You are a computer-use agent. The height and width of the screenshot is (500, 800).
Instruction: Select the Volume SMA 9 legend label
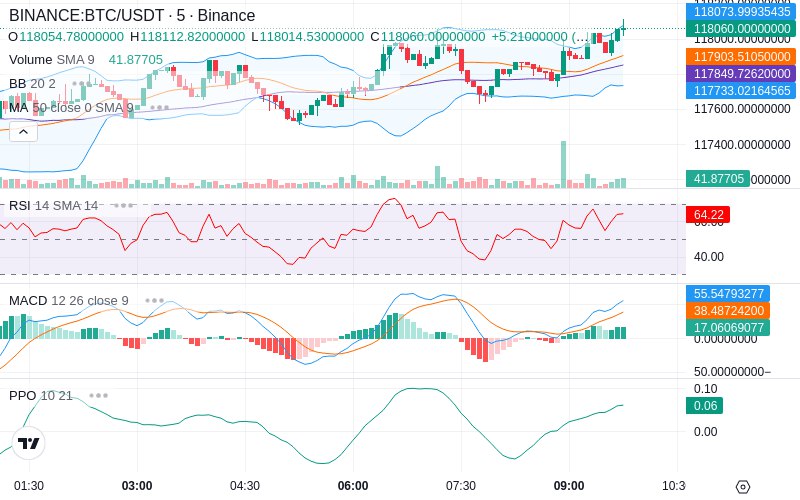(52, 60)
